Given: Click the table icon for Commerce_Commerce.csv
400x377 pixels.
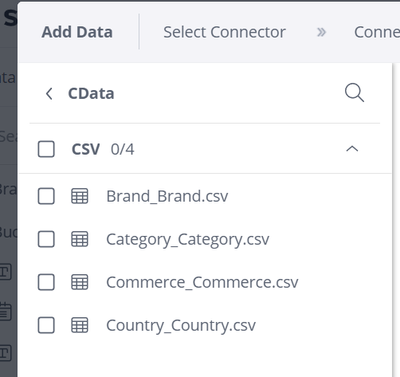Looking at the screenshot, I should point(80,282).
